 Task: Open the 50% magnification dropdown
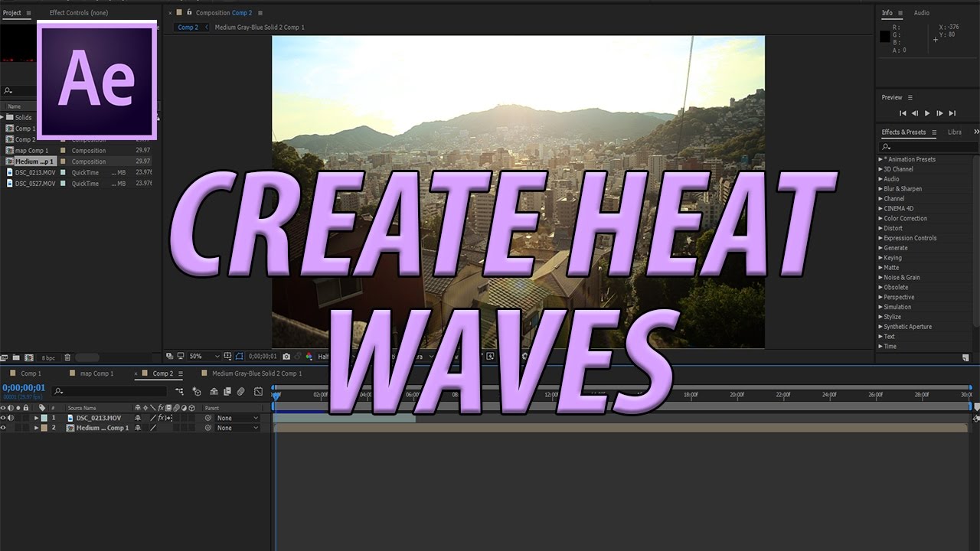pos(197,356)
